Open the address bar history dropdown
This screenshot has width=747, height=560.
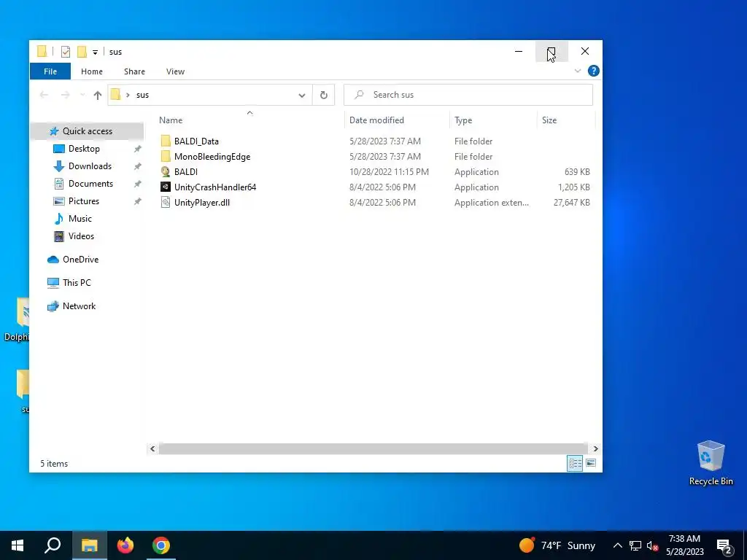point(301,96)
